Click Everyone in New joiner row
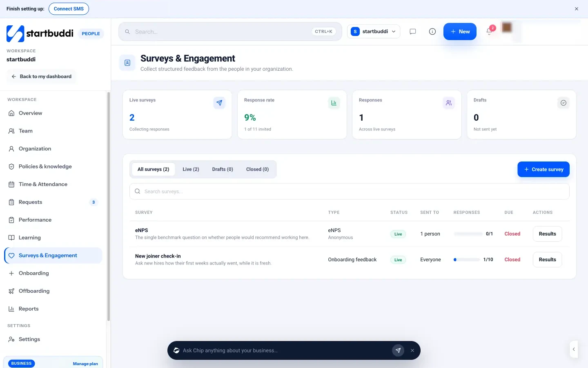The image size is (588, 368). point(430,260)
